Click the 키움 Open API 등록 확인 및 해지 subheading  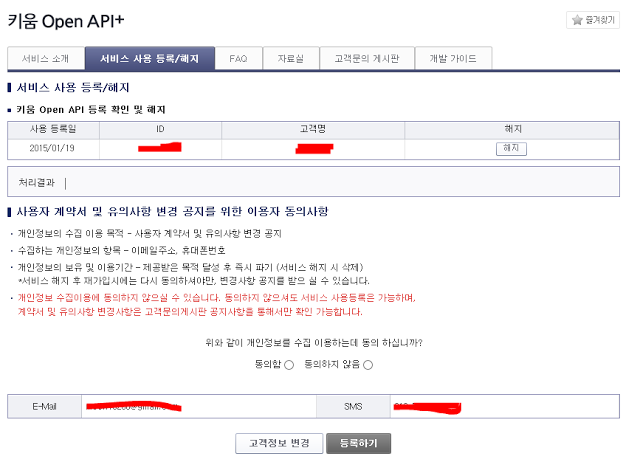click(91, 109)
